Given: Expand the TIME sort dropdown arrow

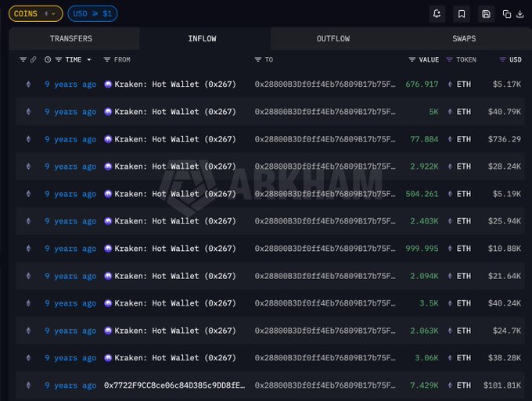Looking at the screenshot, I should 88,59.
